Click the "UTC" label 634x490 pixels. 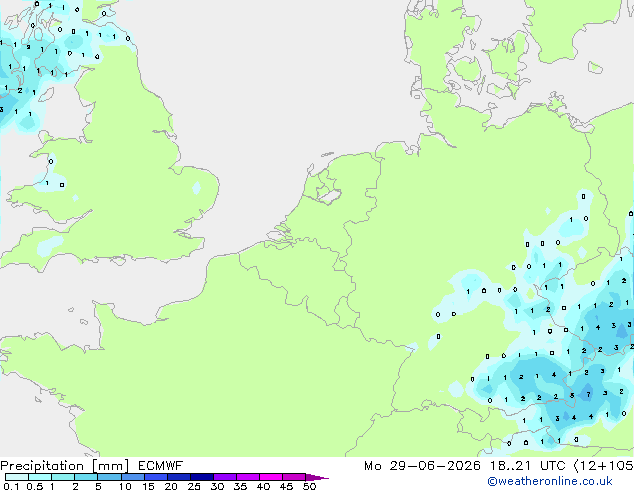pyautogui.click(x=552, y=466)
